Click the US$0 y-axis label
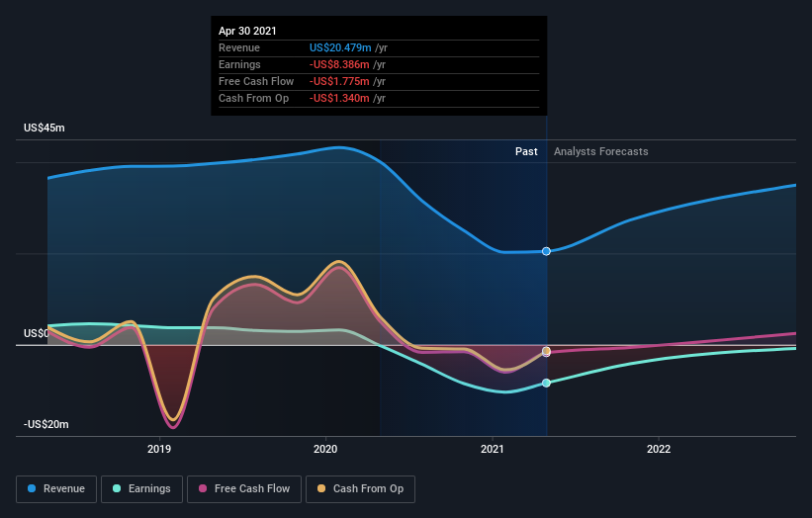 (36, 333)
